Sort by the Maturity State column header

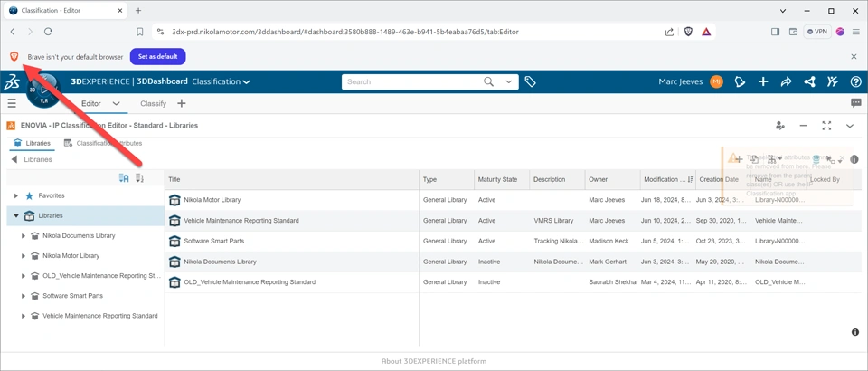tap(499, 179)
